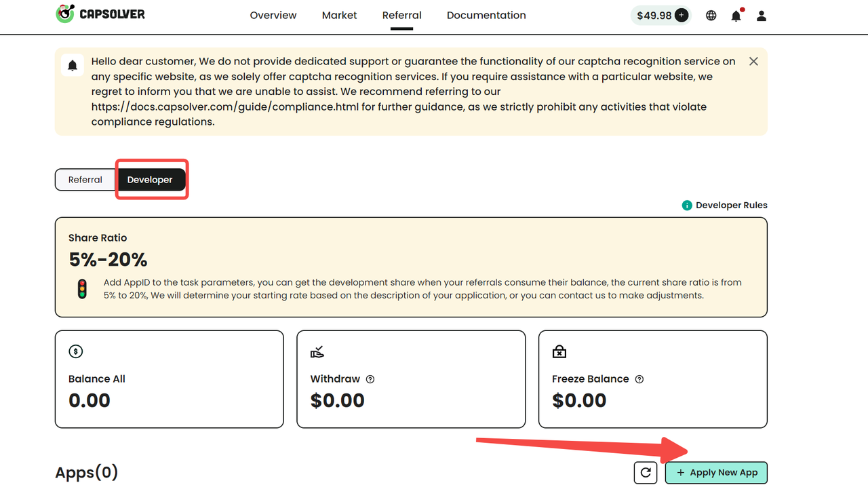
Task: Open the language globe menu
Action: point(711,16)
